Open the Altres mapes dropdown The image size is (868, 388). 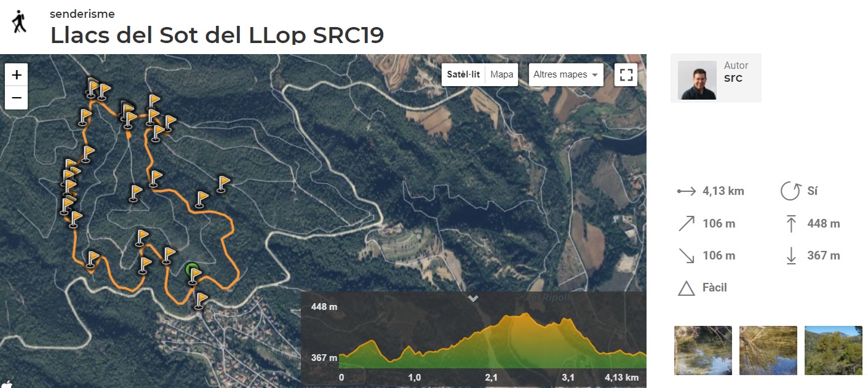click(566, 75)
